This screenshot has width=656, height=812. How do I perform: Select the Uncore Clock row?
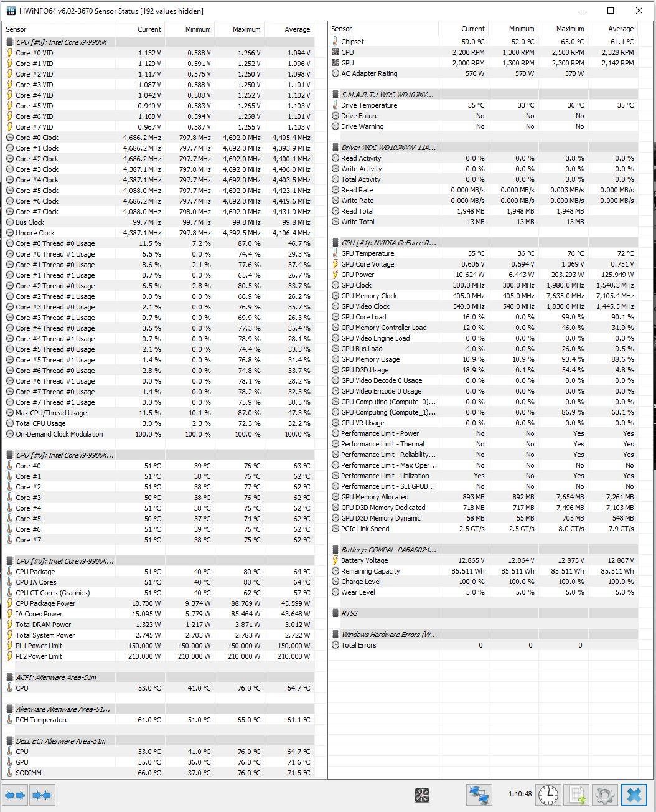[159, 233]
